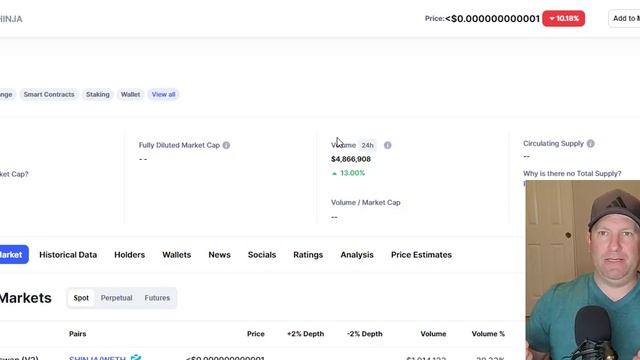
Task: Click the Markets section heading
Action: (x=25, y=298)
